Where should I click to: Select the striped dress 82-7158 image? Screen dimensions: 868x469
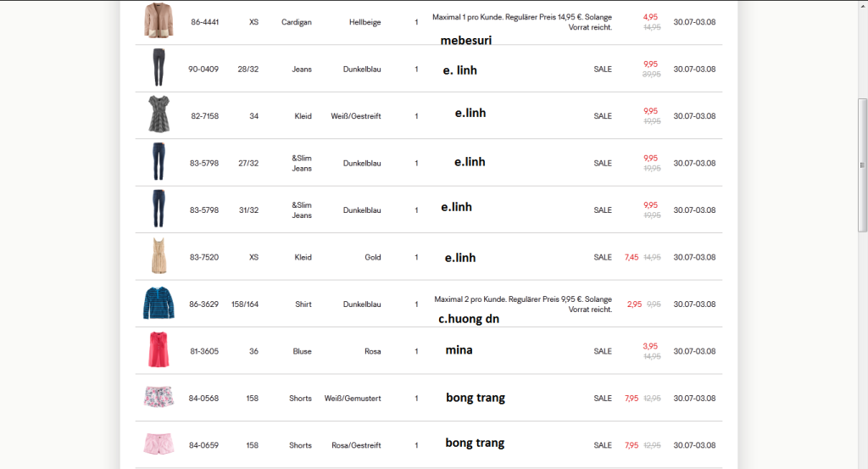point(159,114)
